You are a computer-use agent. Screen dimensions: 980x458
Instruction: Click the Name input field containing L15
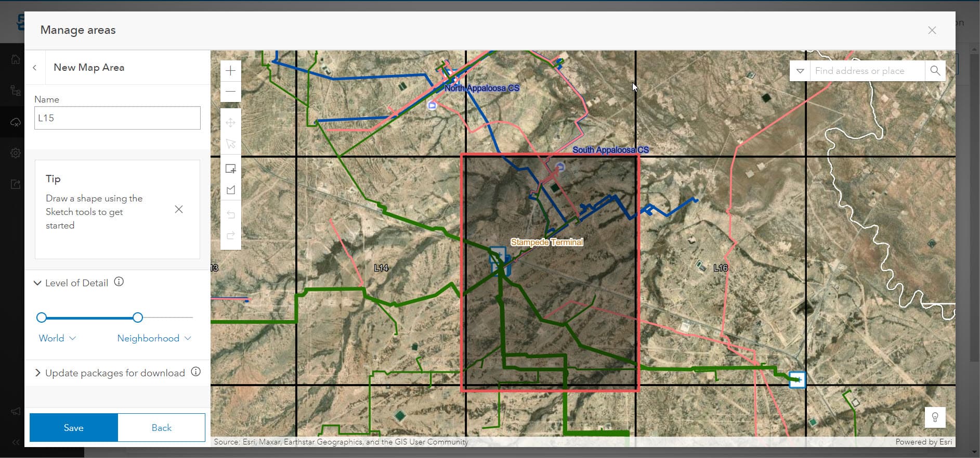(117, 118)
